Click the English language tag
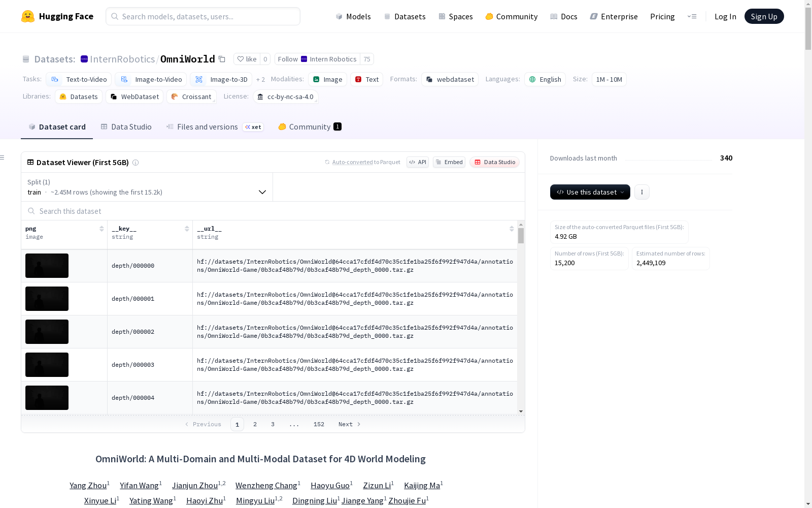812x508 pixels. coord(545,79)
